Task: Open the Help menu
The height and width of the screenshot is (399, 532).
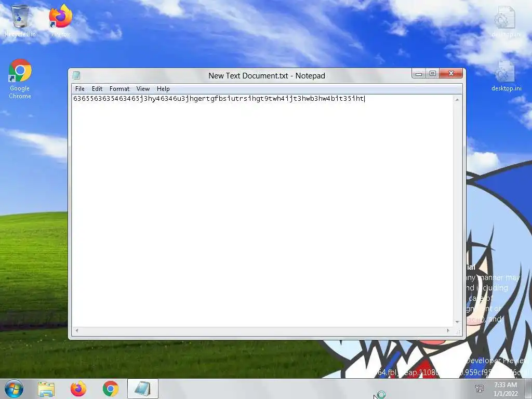Action: [x=163, y=88]
